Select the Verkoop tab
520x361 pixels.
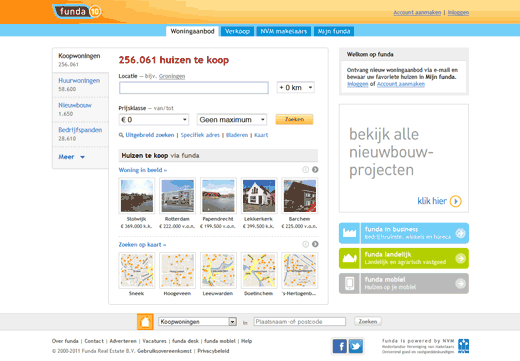pyautogui.click(x=237, y=31)
